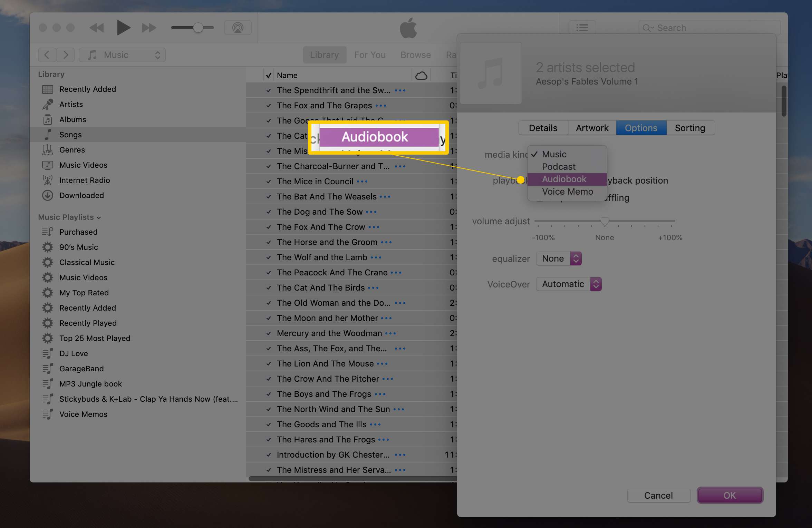Click the Music Videos icon in sidebar

point(49,165)
